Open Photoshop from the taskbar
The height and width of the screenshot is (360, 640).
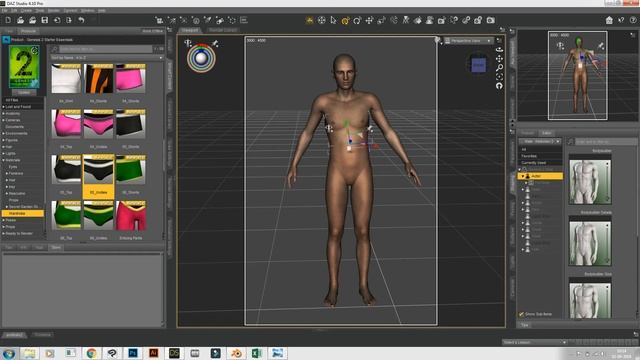133,353
